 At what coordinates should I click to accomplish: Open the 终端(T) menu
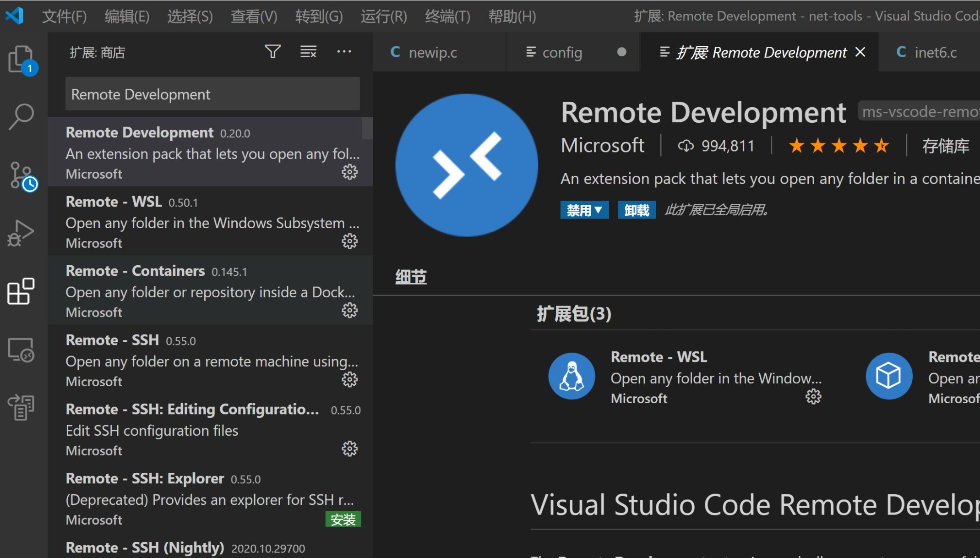[448, 16]
